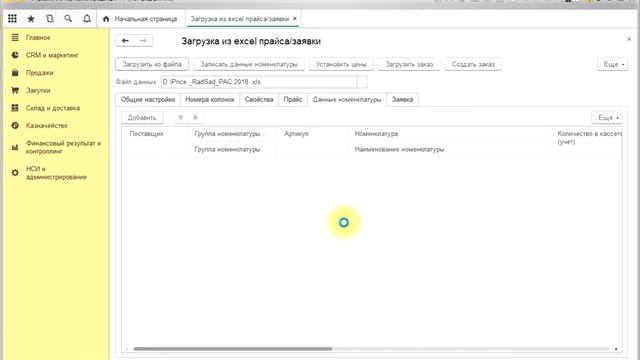Click CRM и маркетинг pie icon
This screenshot has width=640, height=360.
coord(15,55)
